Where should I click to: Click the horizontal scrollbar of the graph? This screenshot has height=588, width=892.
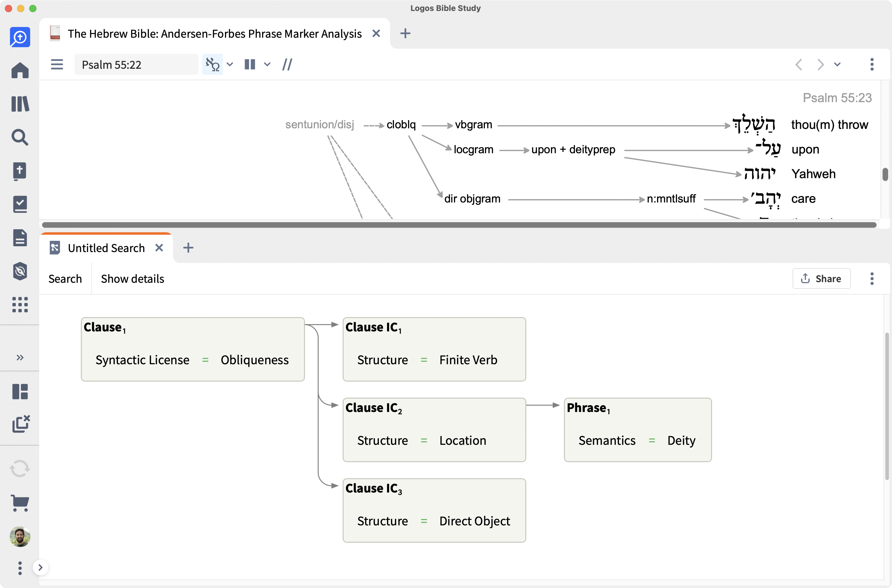tap(459, 225)
